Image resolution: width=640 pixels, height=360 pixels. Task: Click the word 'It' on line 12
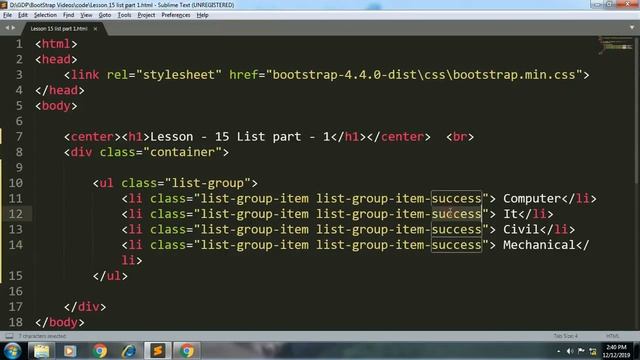click(510, 214)
